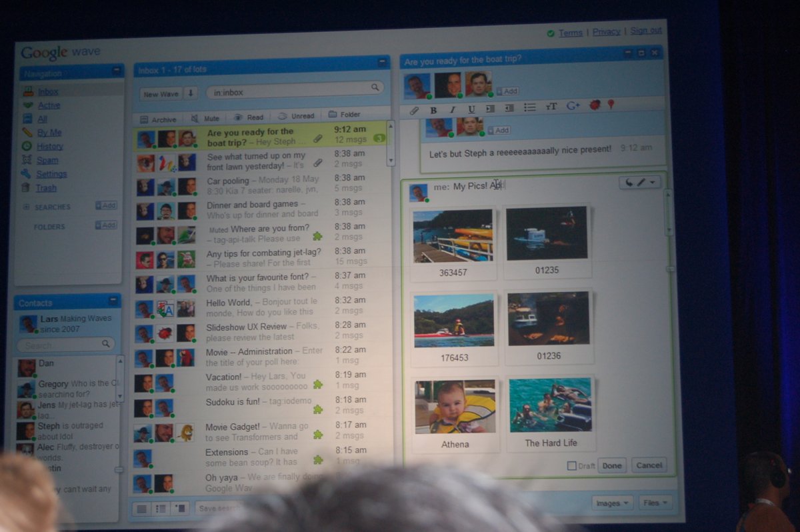Click the Contacts search field
The image size is (800, 532).
coord(66,345)
